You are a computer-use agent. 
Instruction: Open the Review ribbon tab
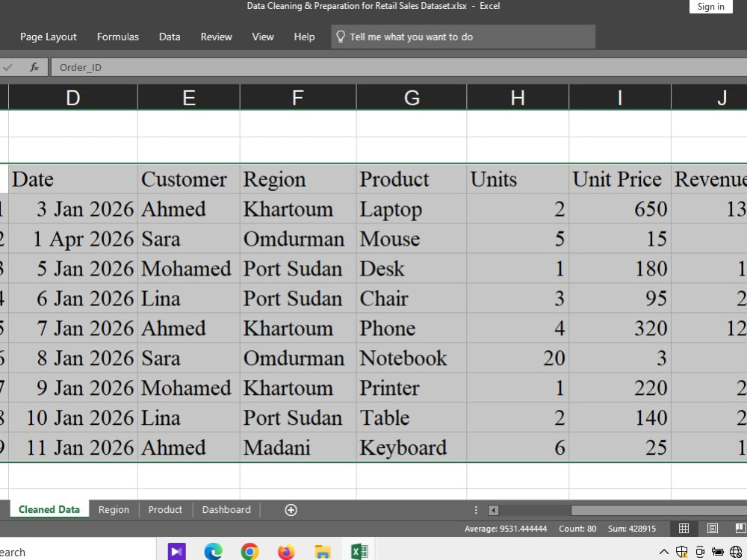click(217, 37)
